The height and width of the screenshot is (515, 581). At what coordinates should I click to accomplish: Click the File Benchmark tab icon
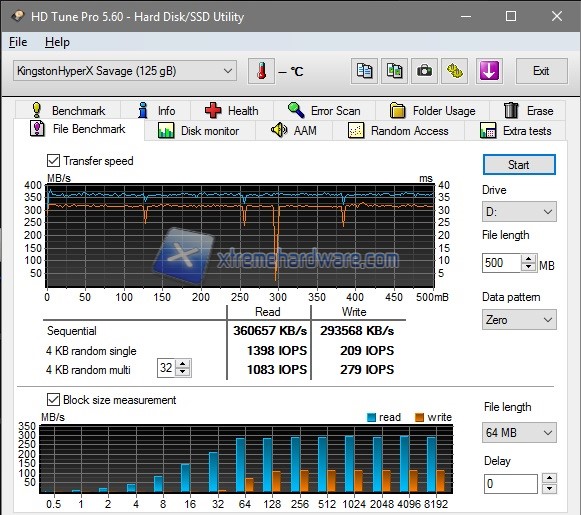click(37, 129)
